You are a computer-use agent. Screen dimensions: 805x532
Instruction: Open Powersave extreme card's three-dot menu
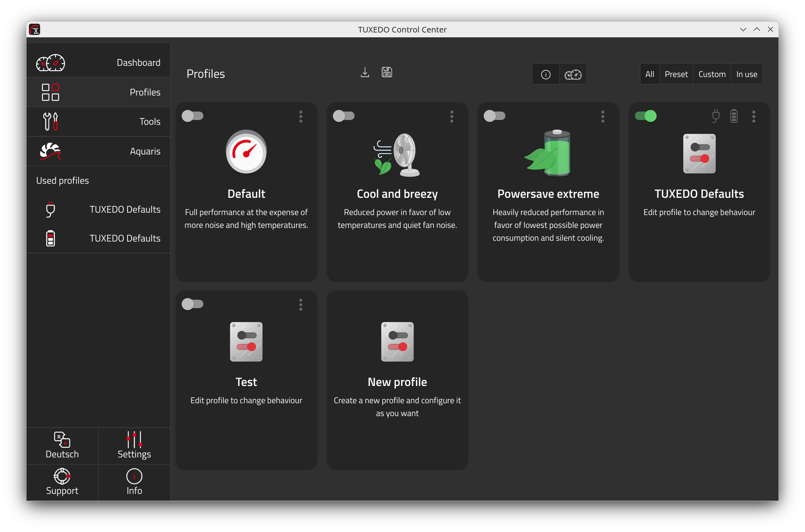click(602, 117)
